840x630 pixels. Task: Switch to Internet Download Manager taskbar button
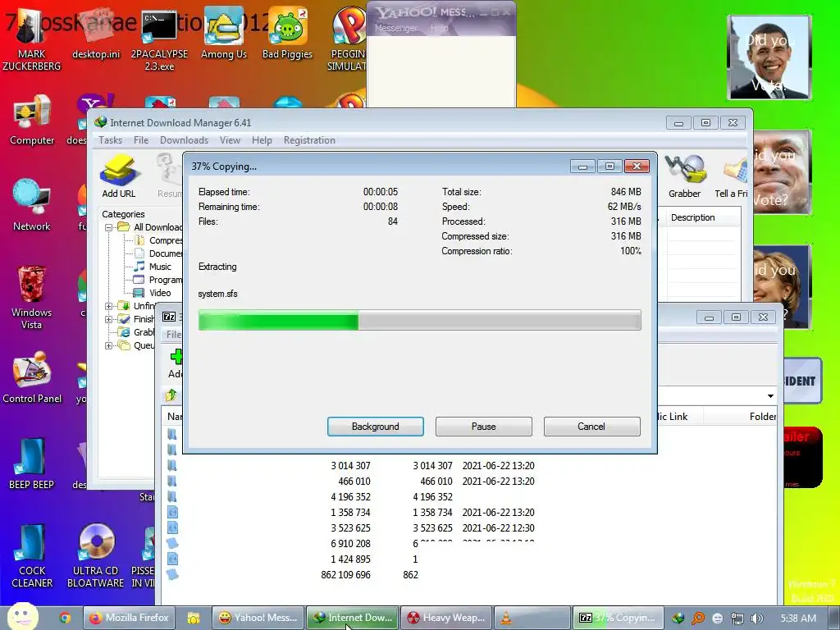pyautogui.click(x=353, y=618)
